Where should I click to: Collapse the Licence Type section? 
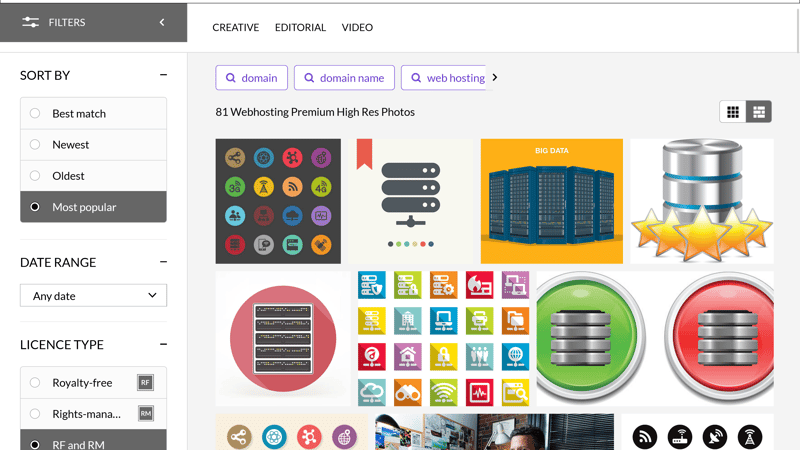click(163, 345)
